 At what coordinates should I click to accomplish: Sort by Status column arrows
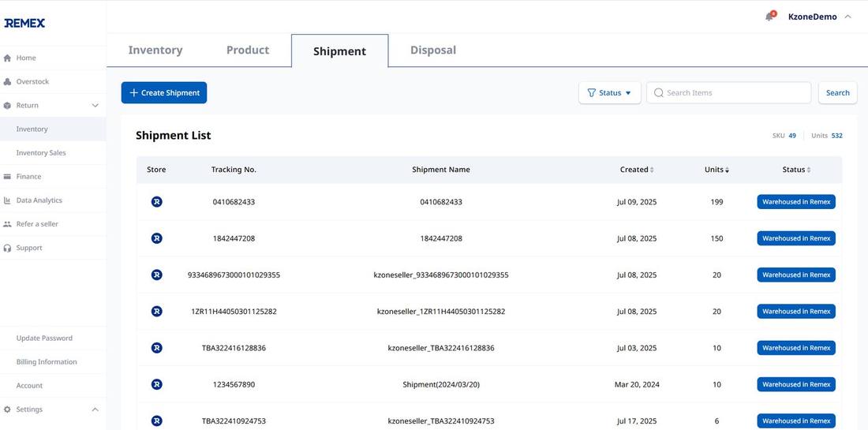[809, 170]
